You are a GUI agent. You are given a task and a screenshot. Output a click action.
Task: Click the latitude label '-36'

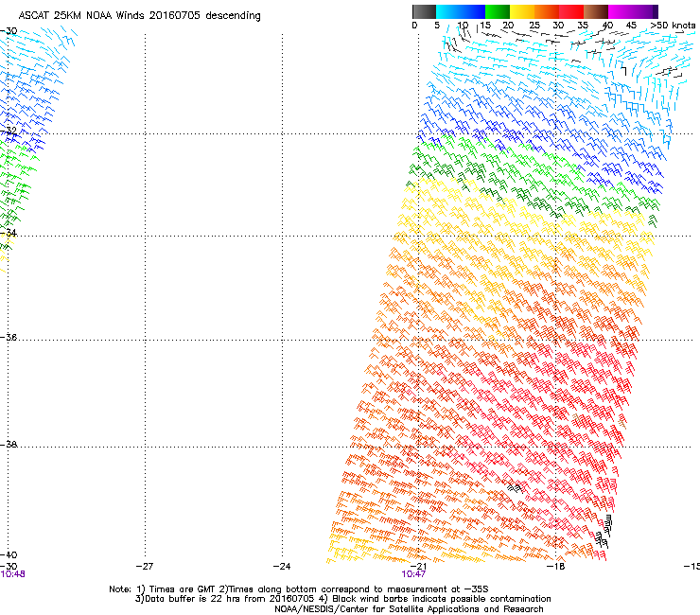click(x=9, y=337)
